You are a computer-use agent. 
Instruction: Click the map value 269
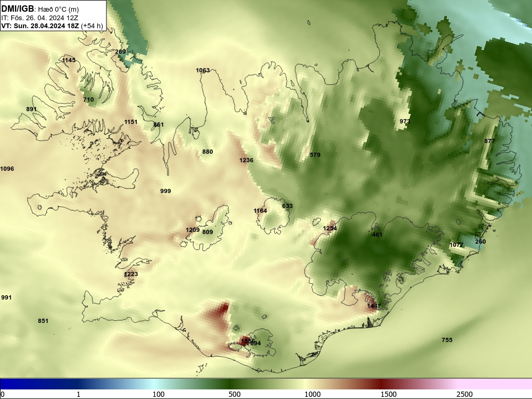[120, 52]
